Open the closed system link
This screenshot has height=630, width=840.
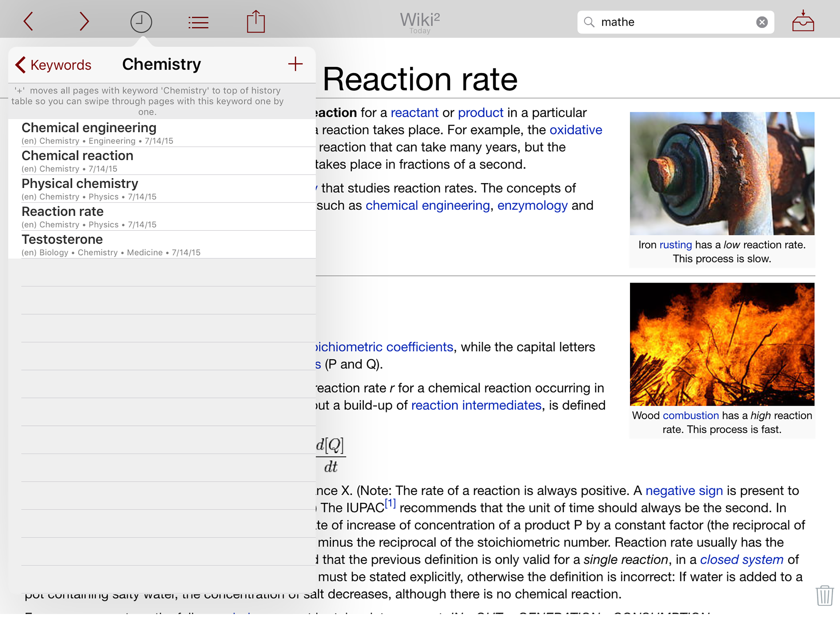click(741, 559)
